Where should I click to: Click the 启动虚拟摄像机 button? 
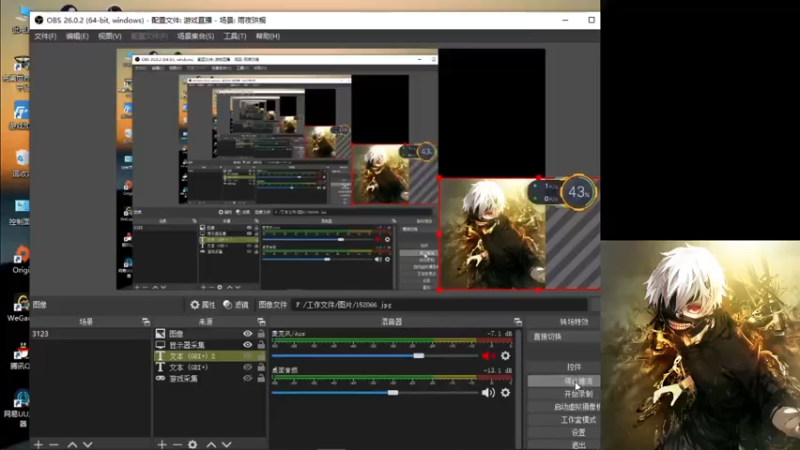(x=565, y=407)
